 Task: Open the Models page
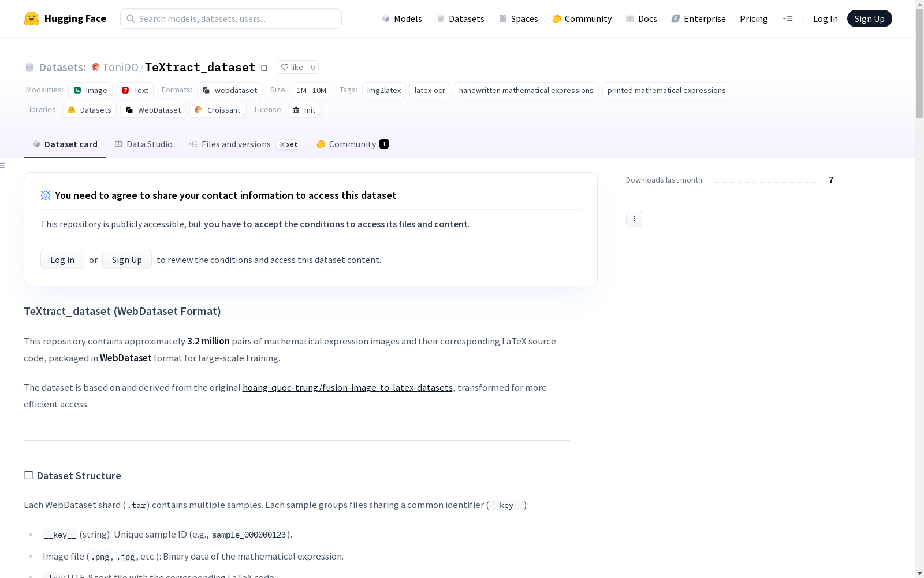[402, 18]
